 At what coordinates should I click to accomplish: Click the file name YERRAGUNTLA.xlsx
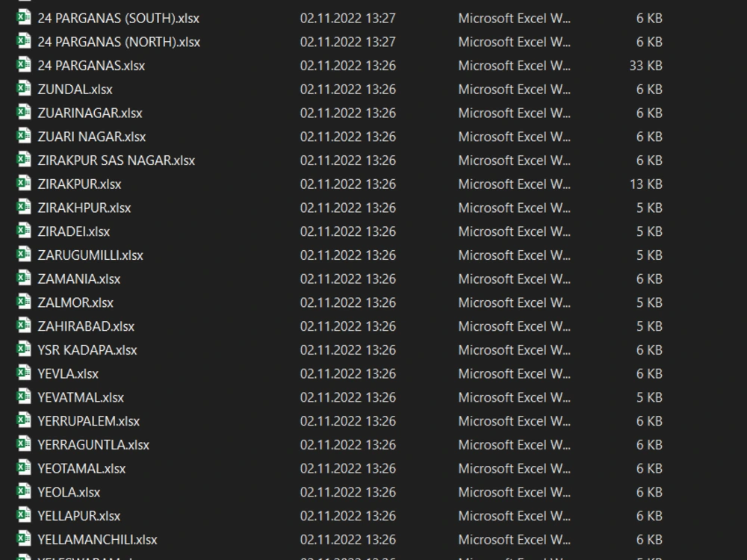pyautogui.click(x=93, y=445)
